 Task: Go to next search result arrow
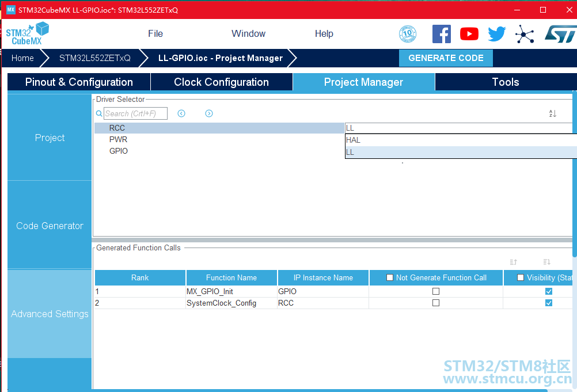(209, 113)
